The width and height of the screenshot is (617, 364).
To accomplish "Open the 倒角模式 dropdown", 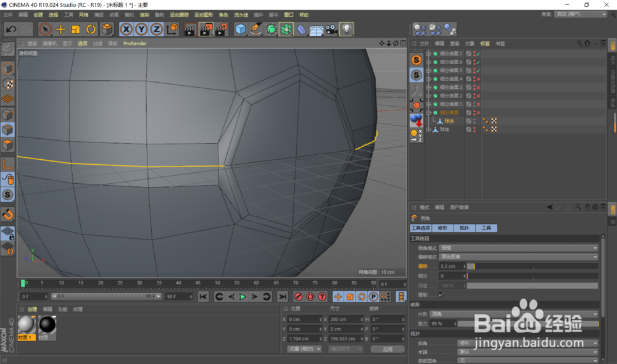I will (x=519, y=248).
